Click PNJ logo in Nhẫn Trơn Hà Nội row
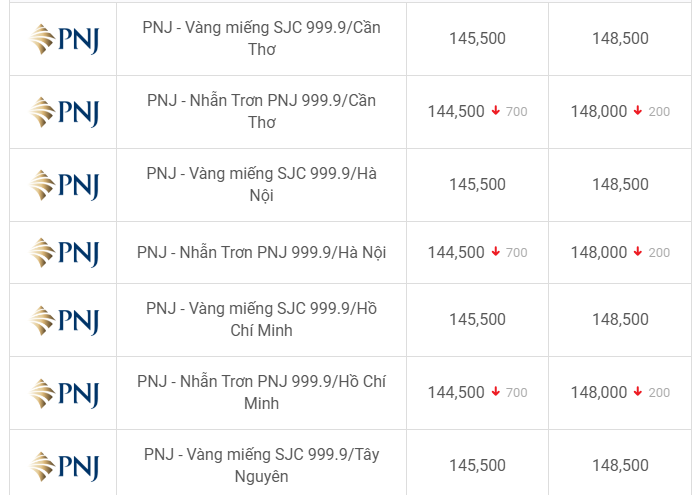This screenshot has width=695, height=495. (64, 253)
